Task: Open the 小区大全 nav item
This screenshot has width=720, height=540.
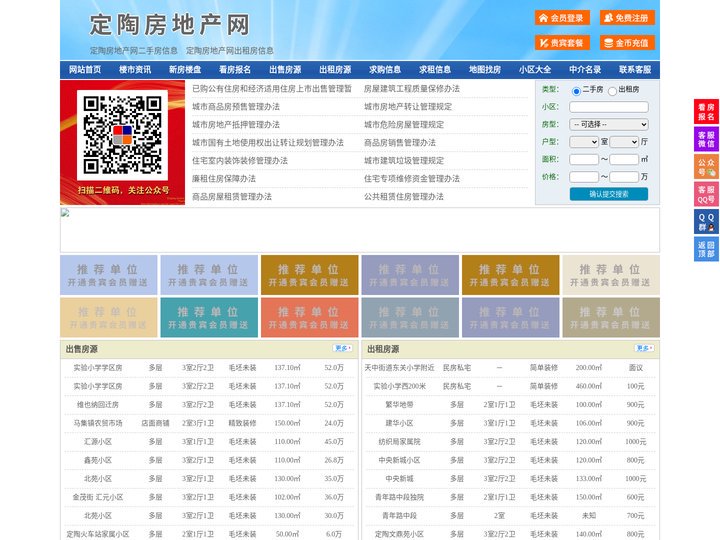Action: coord(535,70)
